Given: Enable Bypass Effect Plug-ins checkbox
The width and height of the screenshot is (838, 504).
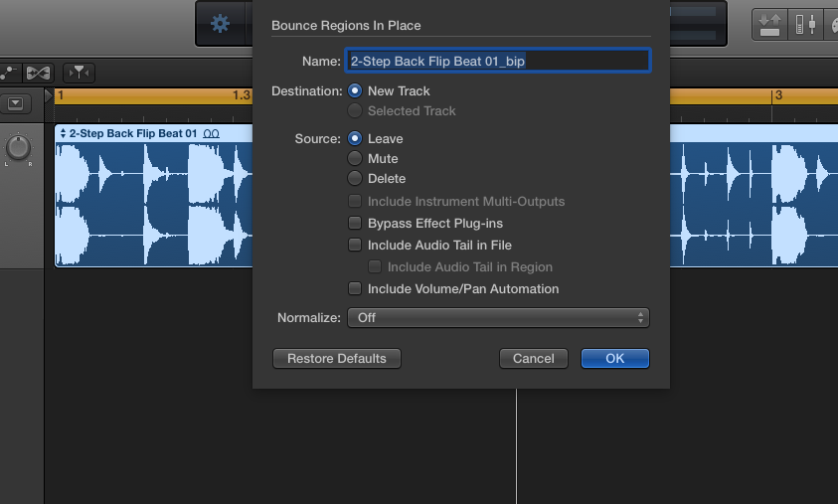Looking at the screenshot, I should pos(355,224).
